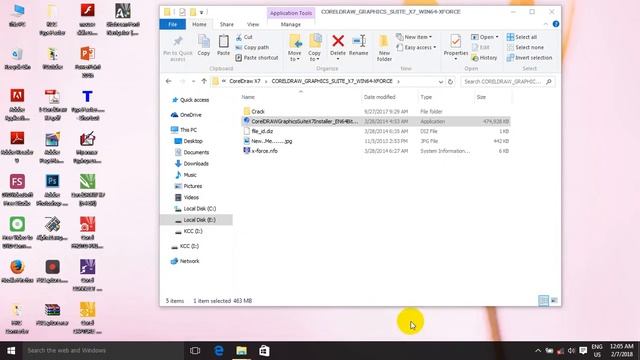Click the Search CORELDRAW_GRAPHIC field
This screenshot has width=640, height=360.
pyautogui.click(x=502, y=82)
